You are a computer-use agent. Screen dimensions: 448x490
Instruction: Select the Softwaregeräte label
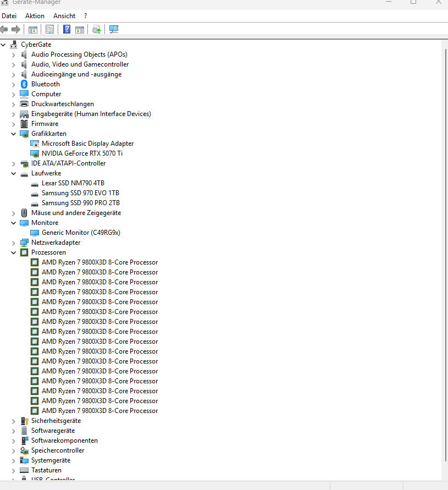[53, 431]
